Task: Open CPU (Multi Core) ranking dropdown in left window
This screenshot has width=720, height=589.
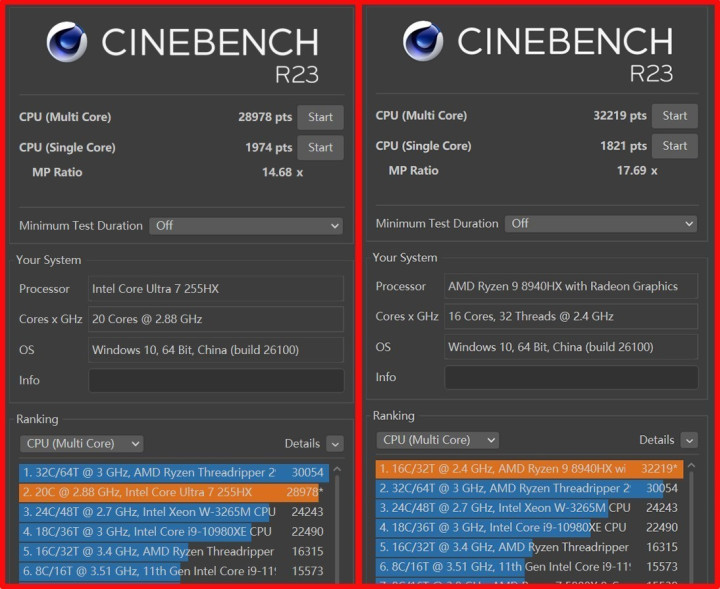Action: [x=81, y=443]
